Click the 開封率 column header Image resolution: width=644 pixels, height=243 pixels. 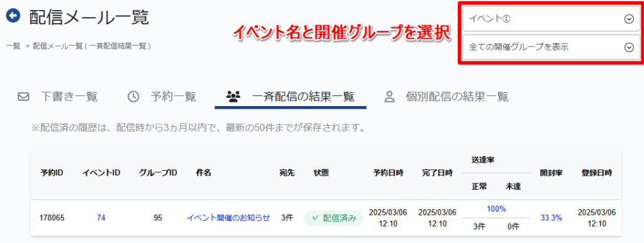pyautogui.click(x=551, y=173)
